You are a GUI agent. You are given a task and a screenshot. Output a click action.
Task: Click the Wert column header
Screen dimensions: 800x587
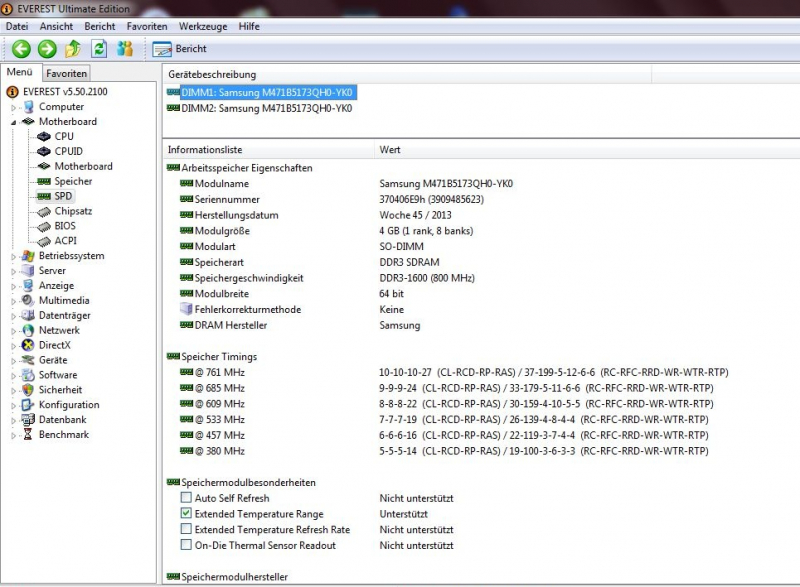(x=390, y=150)
